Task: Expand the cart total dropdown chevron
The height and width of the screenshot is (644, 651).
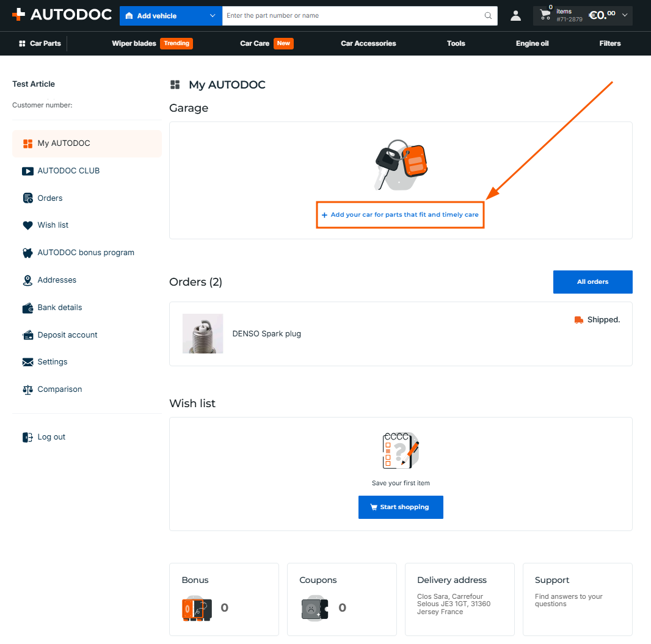Action: point(624,15)
